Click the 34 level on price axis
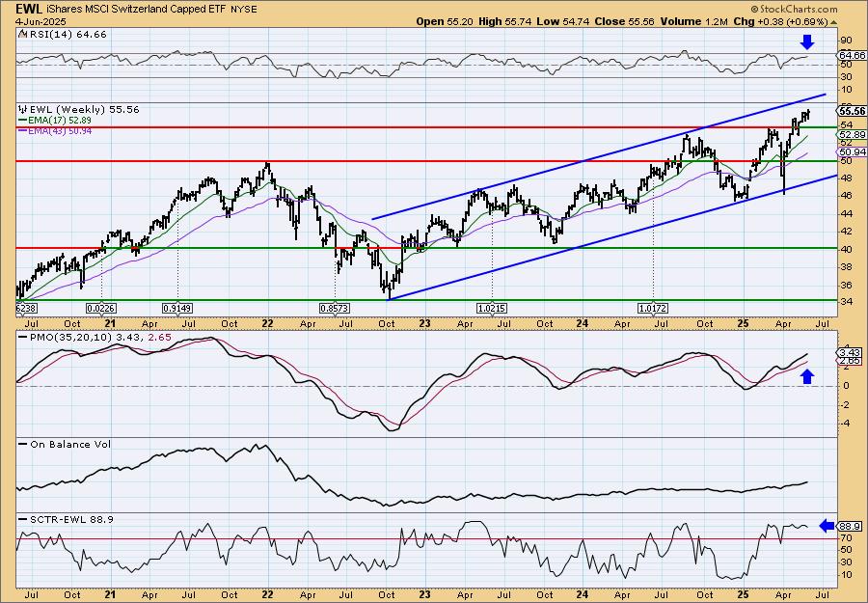This screenshot has height=603, width=868. click(846, 302)
